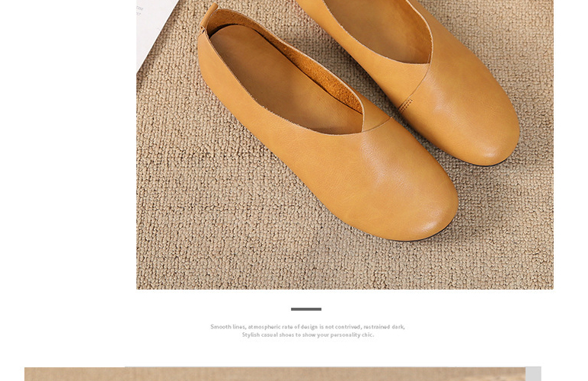The image size is (588, 381).
Task: Click the grey square at bottom-right corner
Action: [533, 374]
